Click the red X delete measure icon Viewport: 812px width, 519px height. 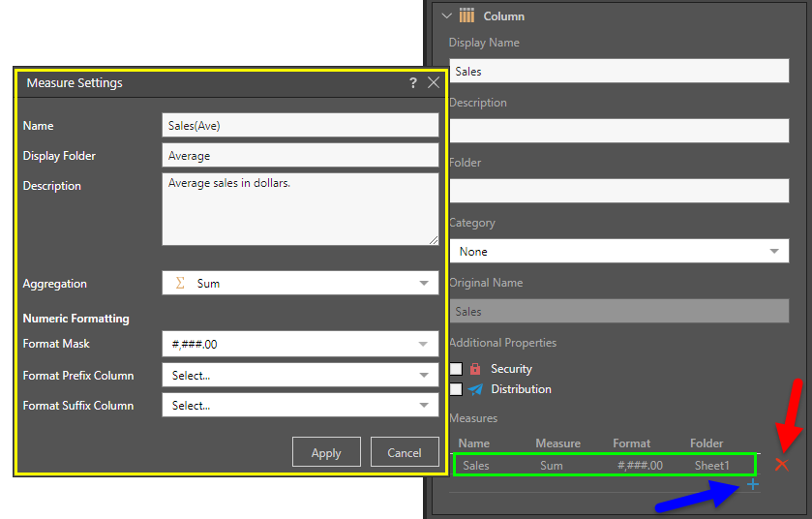[x=782, y=465]
